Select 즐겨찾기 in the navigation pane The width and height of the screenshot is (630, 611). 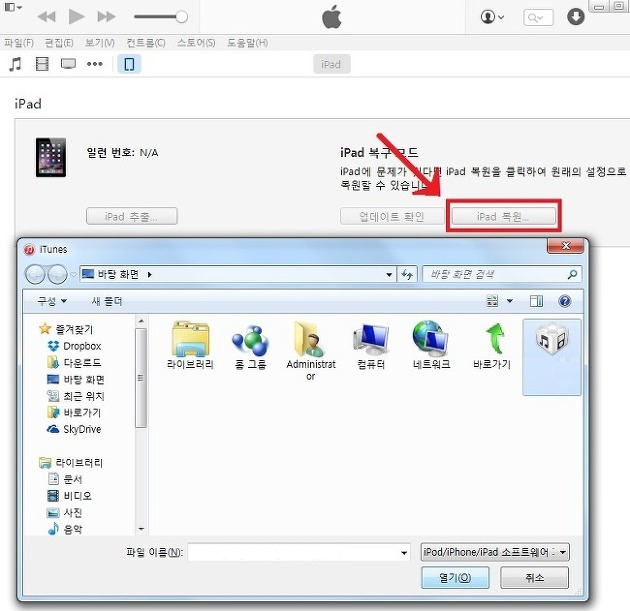tap(66, 329)
